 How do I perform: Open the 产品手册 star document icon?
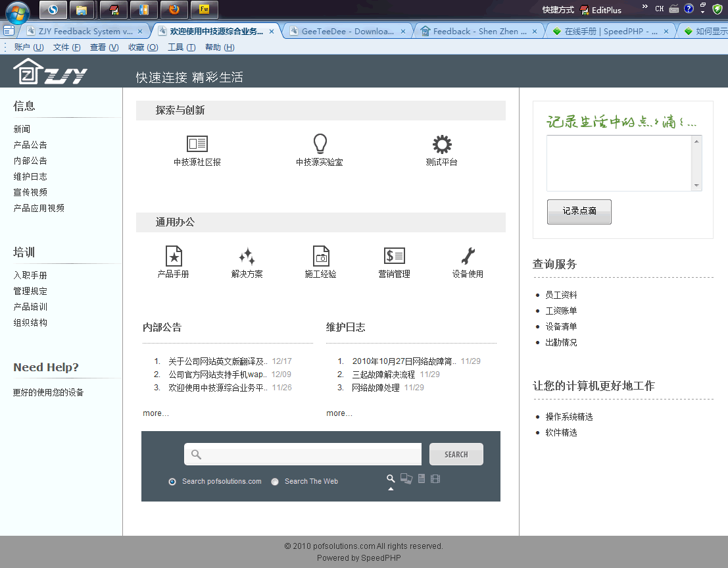tap(174, 255)
